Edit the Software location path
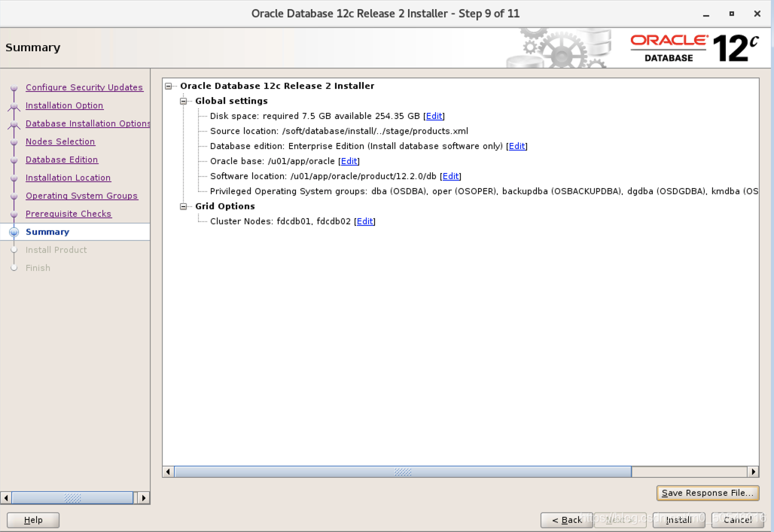 450,176
